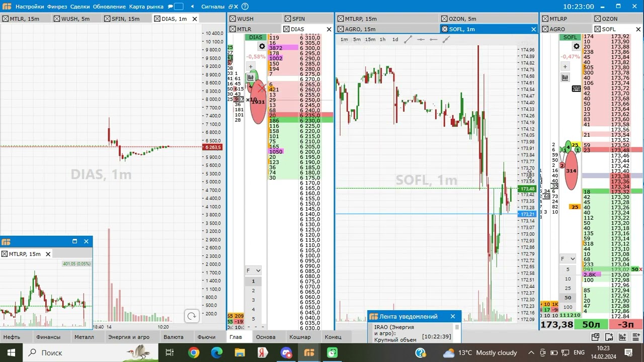This screenshot has width=644, height=362.
Task: Close the Лента уведомлений panel
Action: tap(452, 316)
